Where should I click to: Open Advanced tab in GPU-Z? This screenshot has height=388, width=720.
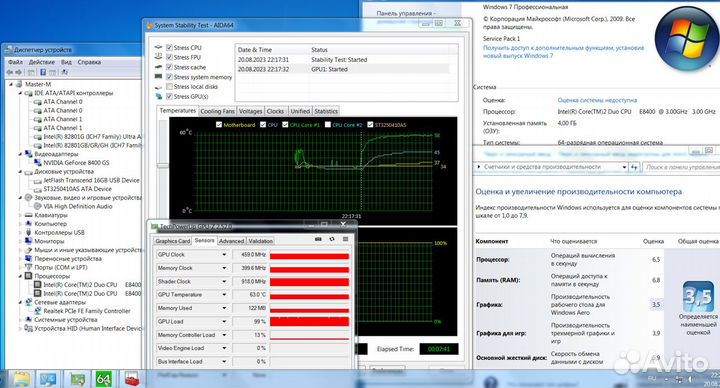(231, 241)
